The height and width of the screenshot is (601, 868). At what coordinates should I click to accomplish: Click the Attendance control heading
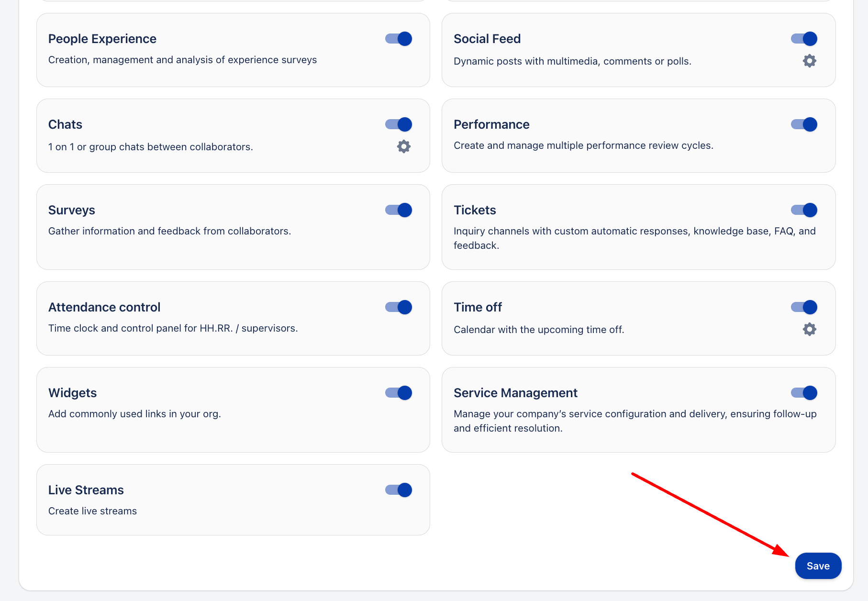(x=104, y=307)
